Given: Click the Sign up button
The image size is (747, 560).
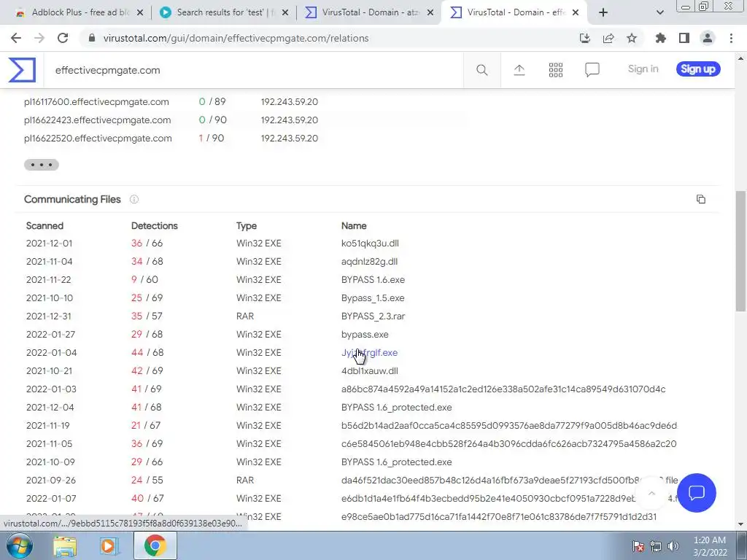Looking at the screenshot, I should point(698,69).
